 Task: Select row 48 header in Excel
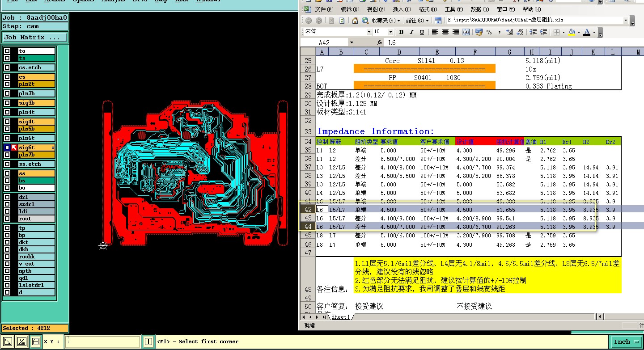[307, 275]
